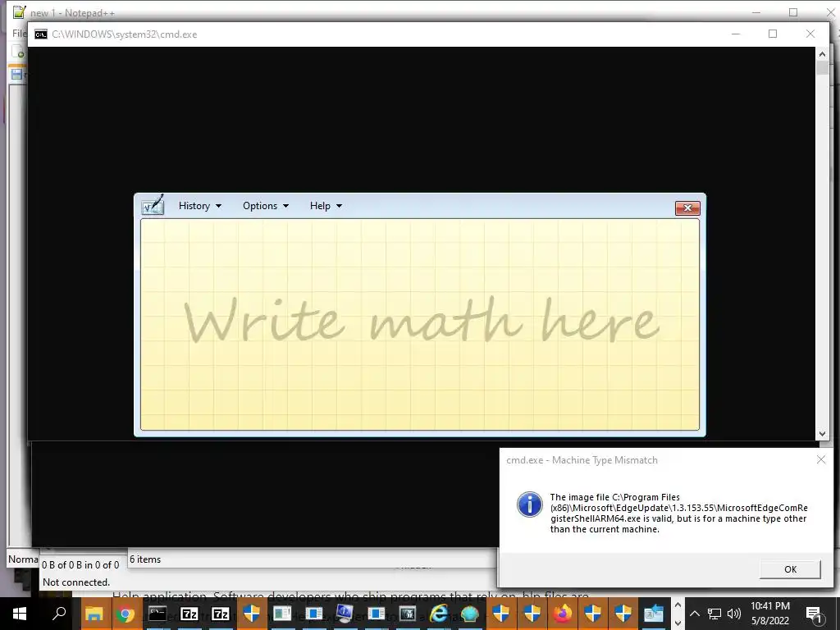Click the Math Input Panel pen icon
This screenshot has width=840, height=630.
tap(153, 206)
